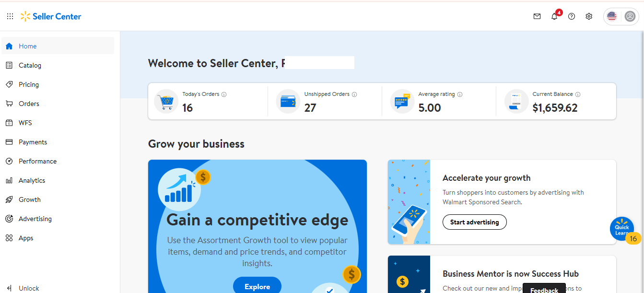Click the user profile avatar icon
This screenshot has width=644, height=293.
[630, 16]
